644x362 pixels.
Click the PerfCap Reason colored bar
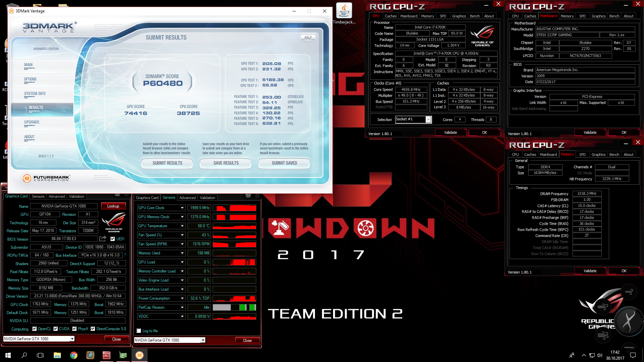click(234, 307)
